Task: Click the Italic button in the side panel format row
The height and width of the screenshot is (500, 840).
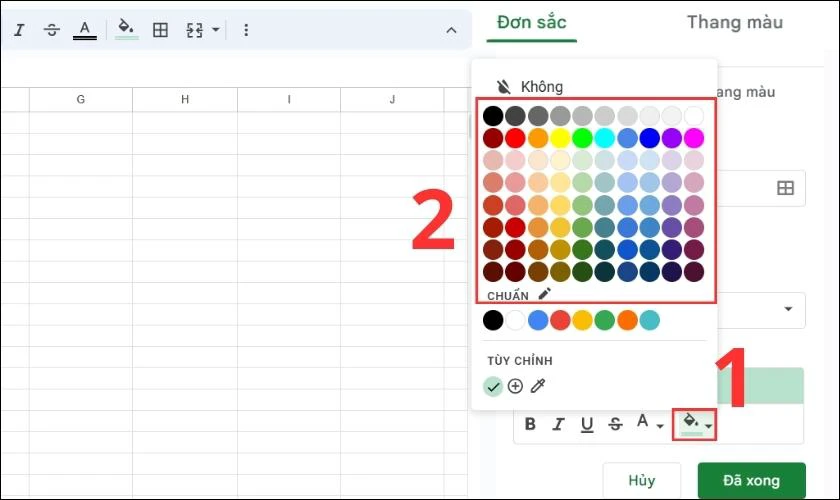Action: [x=558, y=424]
